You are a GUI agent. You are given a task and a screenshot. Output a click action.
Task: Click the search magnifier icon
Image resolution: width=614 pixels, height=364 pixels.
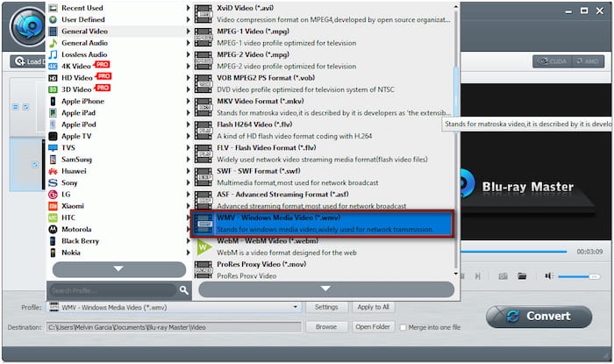184,289
